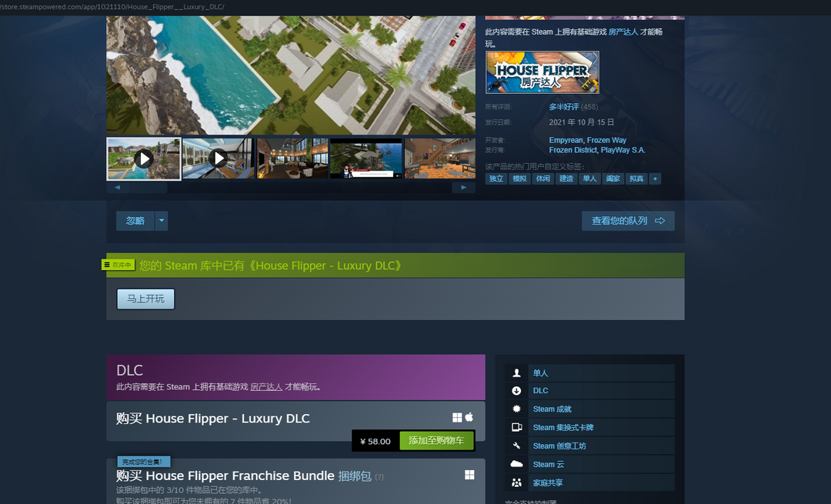
Task: Click the 在库中 library badge
Action: pyautogui.click(x=118, y=265)
